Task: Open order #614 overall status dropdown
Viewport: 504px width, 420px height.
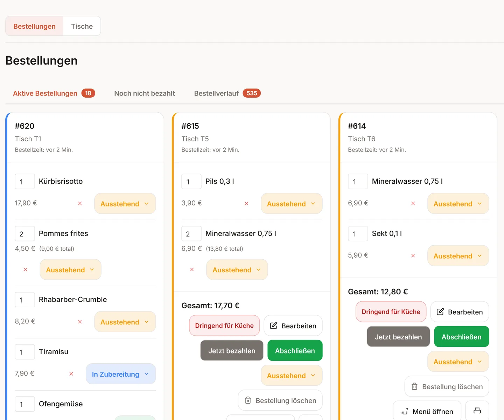Action: pos(458,362)
